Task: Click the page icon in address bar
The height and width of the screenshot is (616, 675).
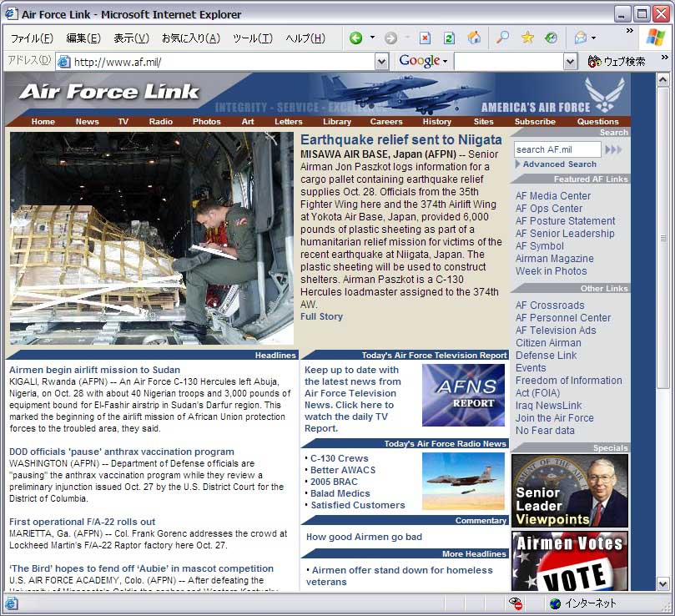Action: click(64, 62)
